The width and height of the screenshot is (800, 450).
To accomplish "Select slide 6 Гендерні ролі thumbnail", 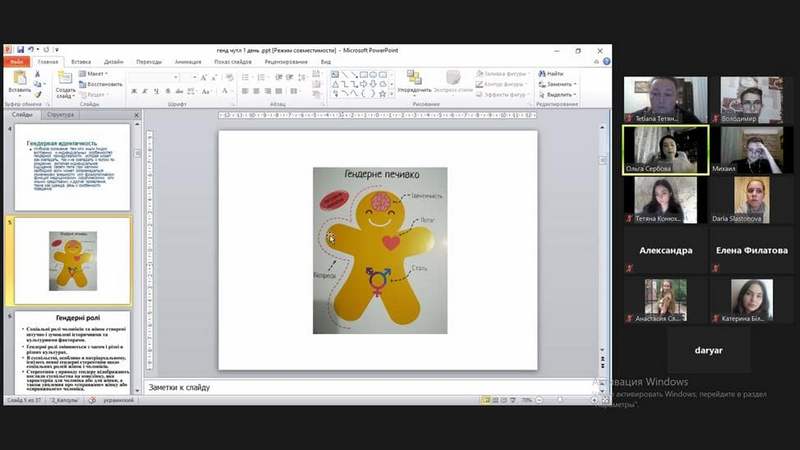I will [x=72, y=352].
